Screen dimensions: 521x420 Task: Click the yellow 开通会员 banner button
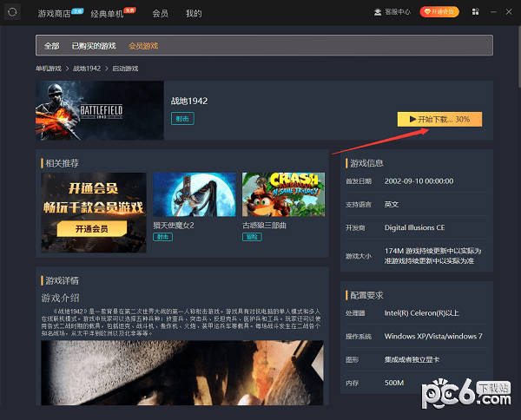pyautogui.click(x=92, y=229)
